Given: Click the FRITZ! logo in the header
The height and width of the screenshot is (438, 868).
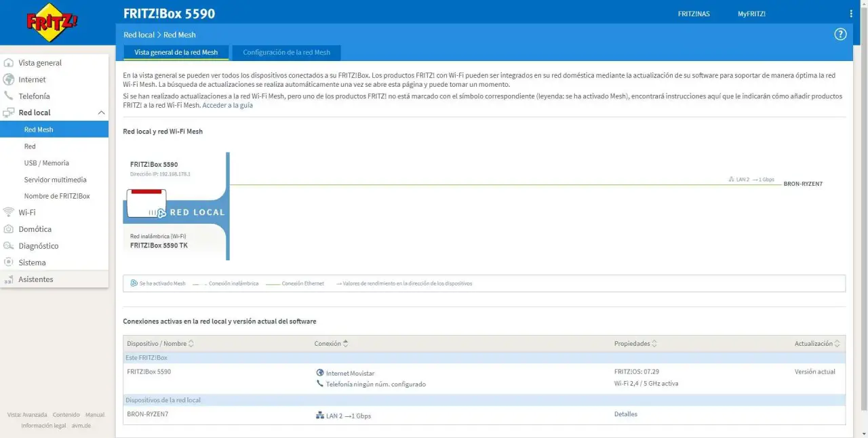Looking at the screenshot, I should tap(52, 23).
